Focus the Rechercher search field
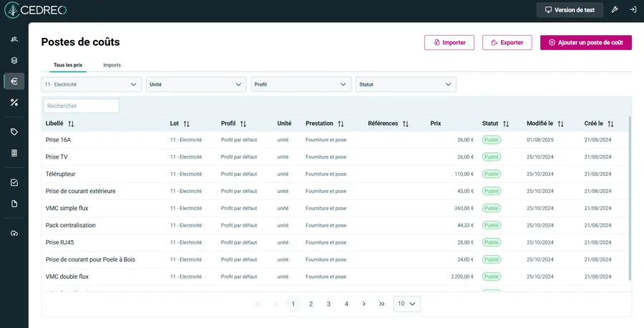This screenshot has width=644, height=328. (81, 106)
